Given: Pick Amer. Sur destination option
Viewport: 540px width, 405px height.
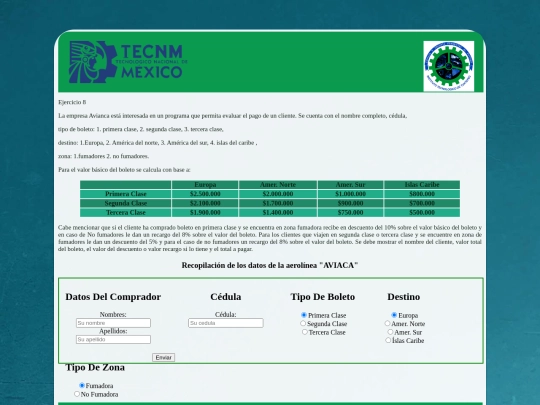Looking at the screenshot, I should (x=390, y=332).
